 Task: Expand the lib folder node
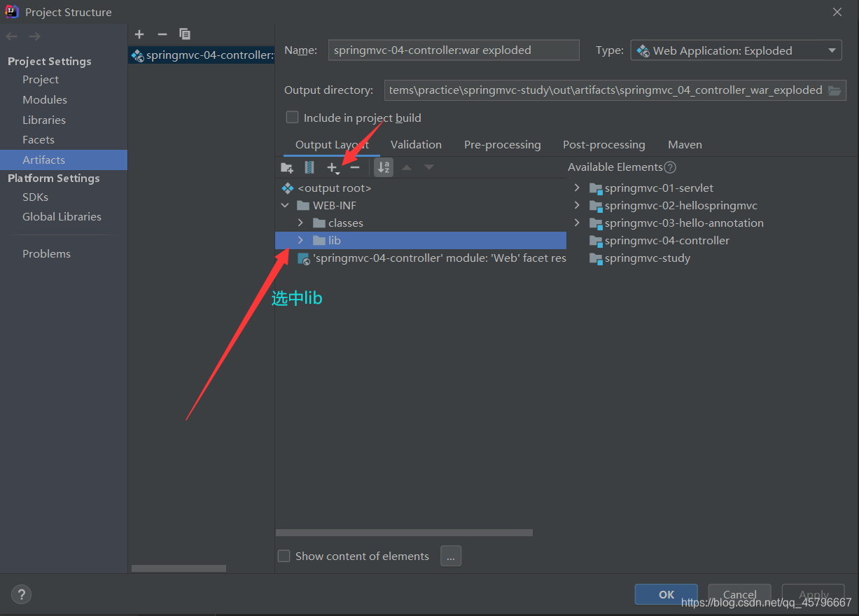click(300, 240)
